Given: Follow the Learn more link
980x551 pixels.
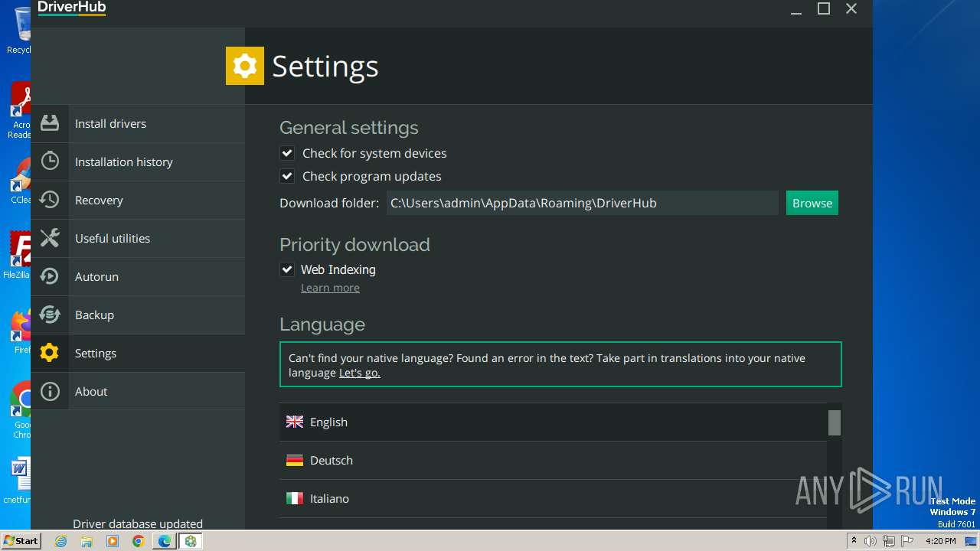Looking at the screenshot, I should click(x=330, y=288).
